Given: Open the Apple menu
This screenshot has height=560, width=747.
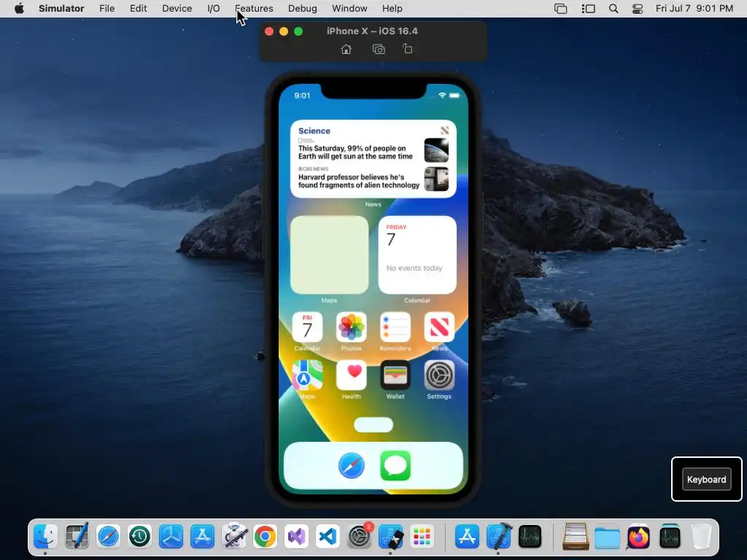Looking at the screenshot, I should (19, 9).
